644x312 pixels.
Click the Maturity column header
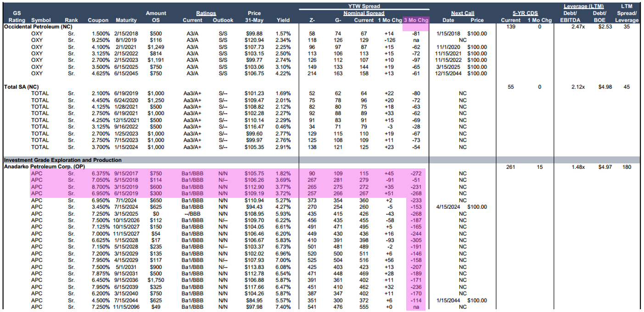coord(126,21)
